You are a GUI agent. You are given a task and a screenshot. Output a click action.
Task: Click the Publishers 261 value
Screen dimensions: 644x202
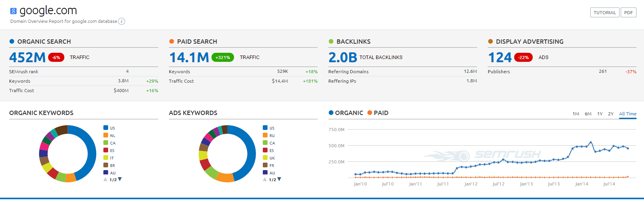pos(603,71)
